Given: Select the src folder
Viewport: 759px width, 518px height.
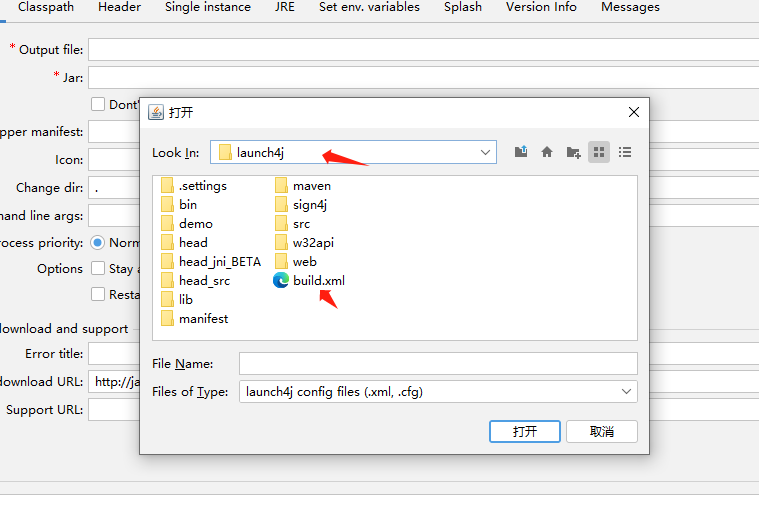Looking at the screenshot, I should click(292, 224).
